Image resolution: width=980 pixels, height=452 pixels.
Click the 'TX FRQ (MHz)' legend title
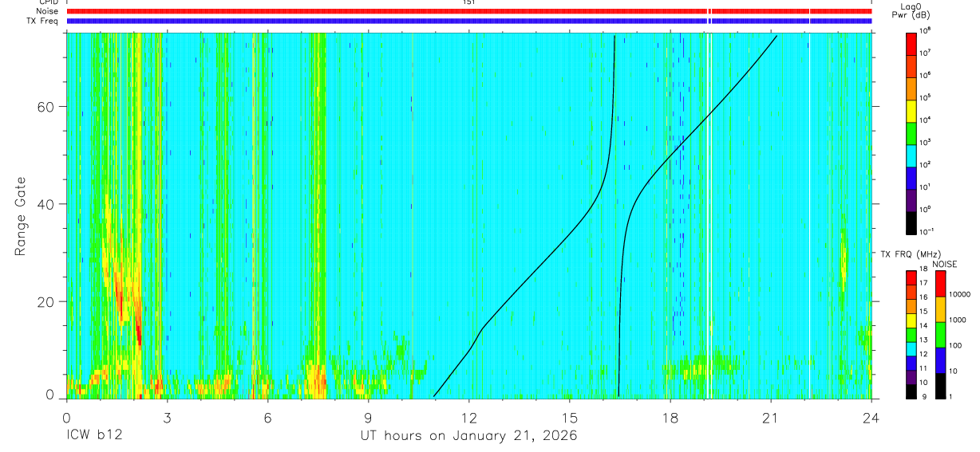pos(912,254)
